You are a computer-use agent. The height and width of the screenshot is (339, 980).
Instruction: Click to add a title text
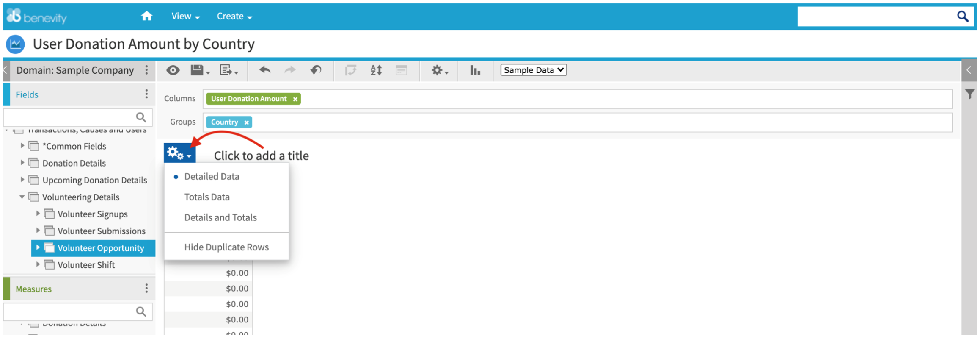(261, 156)
